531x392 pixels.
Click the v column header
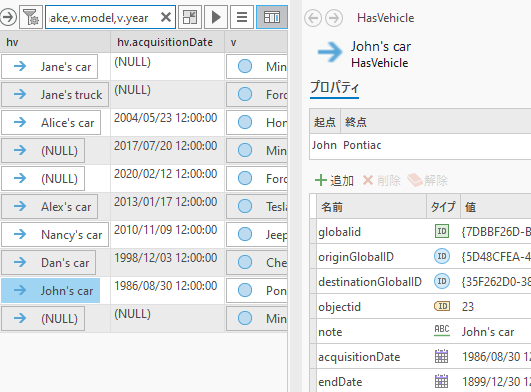click(x=256, y=42)
